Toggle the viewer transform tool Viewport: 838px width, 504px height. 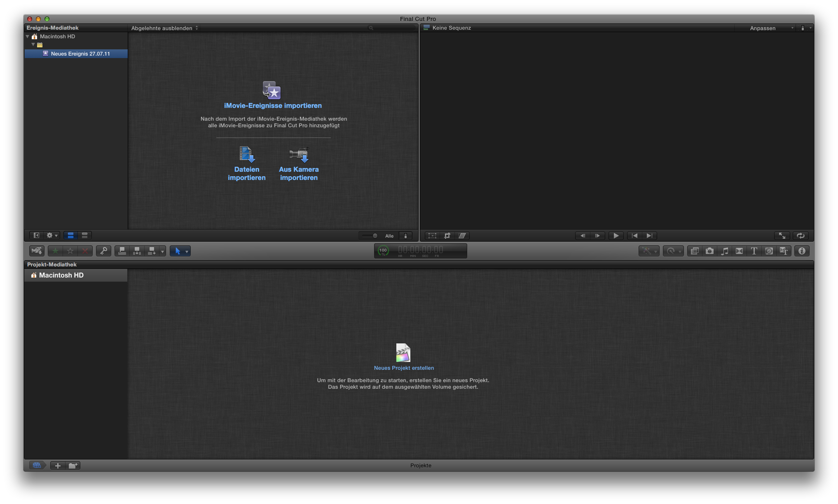pos(432,236)
